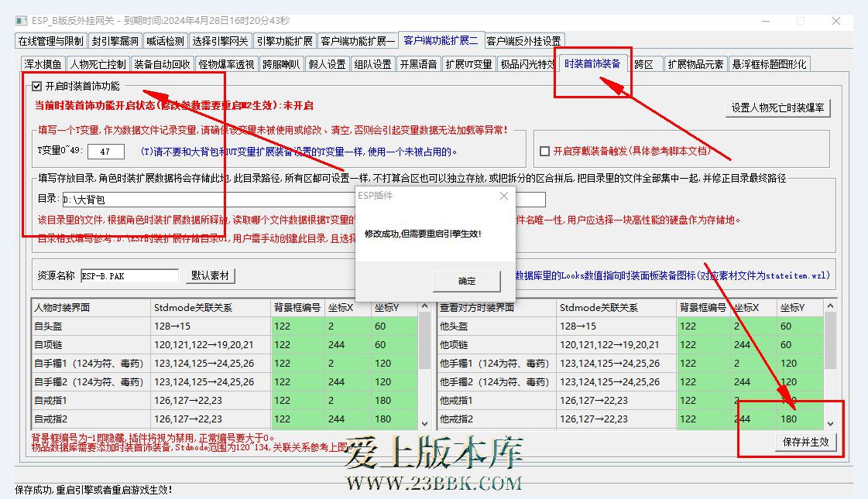Viewport: 868px width, 499px height.
Task: Switch to the 扩展物品元素 sub-tab
Action: tap(695, 64)
